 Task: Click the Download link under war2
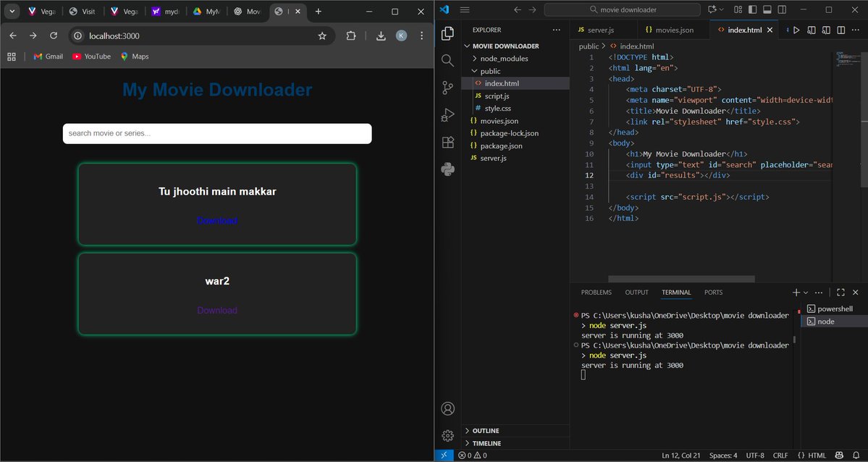coord(217,311)
